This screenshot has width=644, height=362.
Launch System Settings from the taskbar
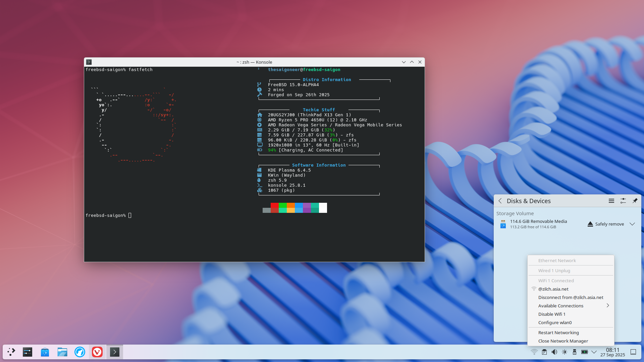point(28,352)
